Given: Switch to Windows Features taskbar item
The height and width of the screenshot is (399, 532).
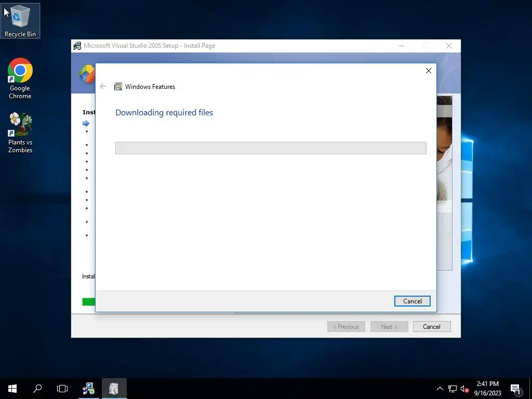Looking at the screenshot, I should click(x=114, y=389).
